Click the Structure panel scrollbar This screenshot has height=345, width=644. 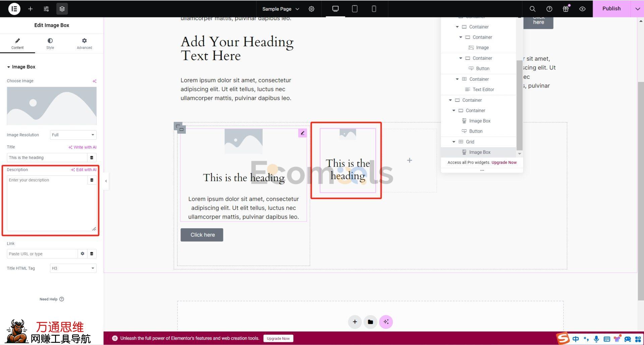tap(519, 104)
